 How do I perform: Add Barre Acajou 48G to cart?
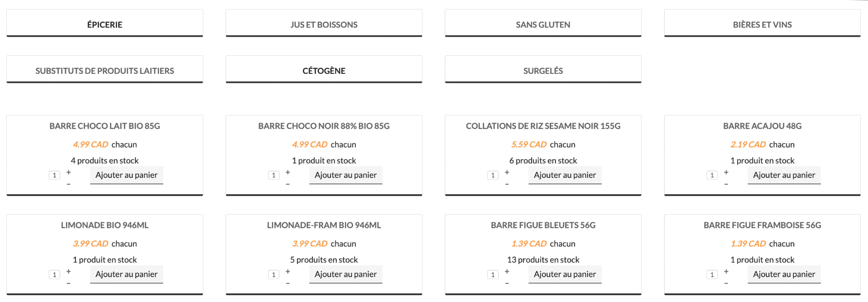click(784, 175)
